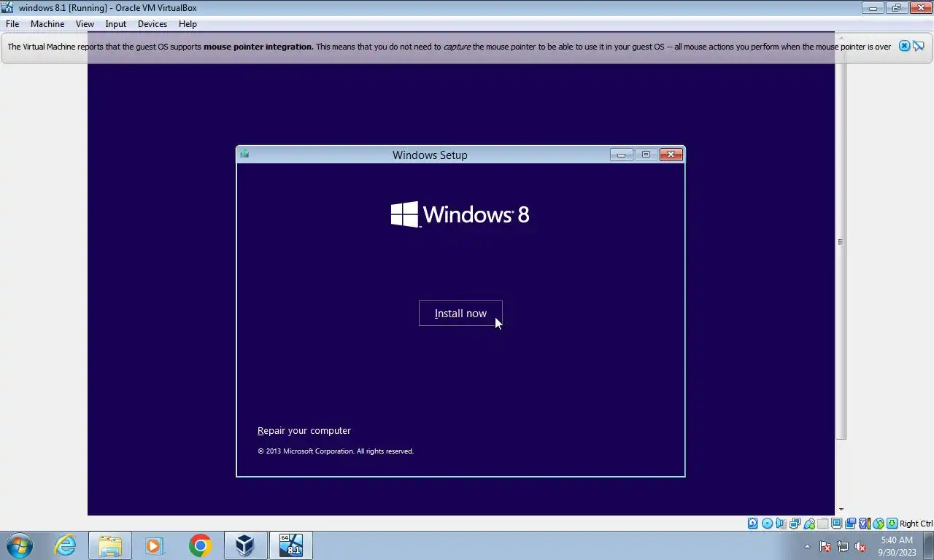Image resolution: width=934 pixels, height=560 pixels.
Task: Open the Help menu
Action: 188,24
